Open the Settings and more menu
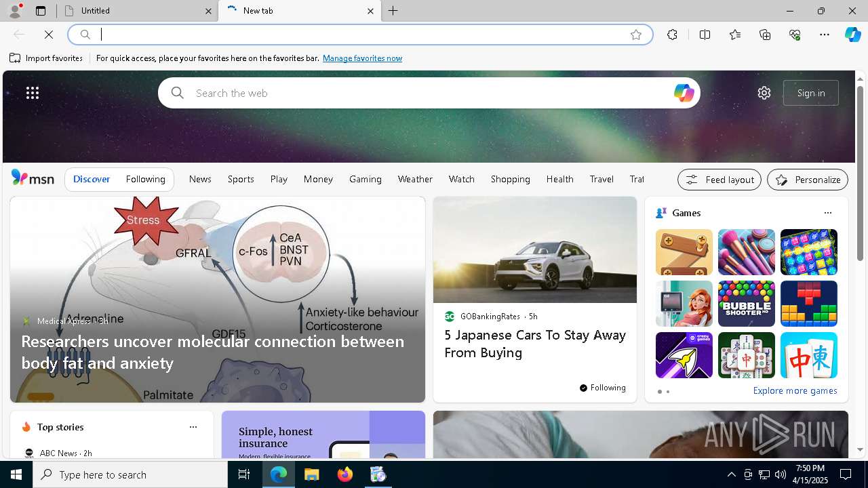 point(825,35)
